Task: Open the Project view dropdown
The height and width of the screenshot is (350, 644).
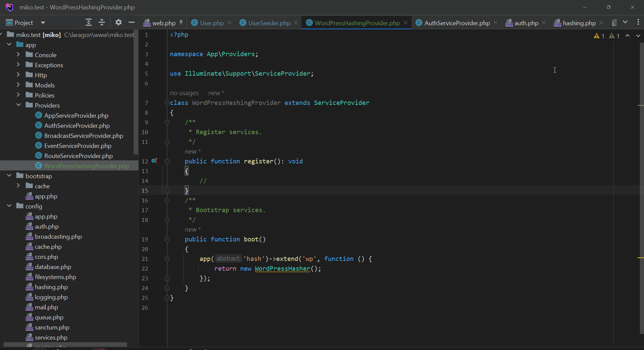Action: click(x=43, y=23)
